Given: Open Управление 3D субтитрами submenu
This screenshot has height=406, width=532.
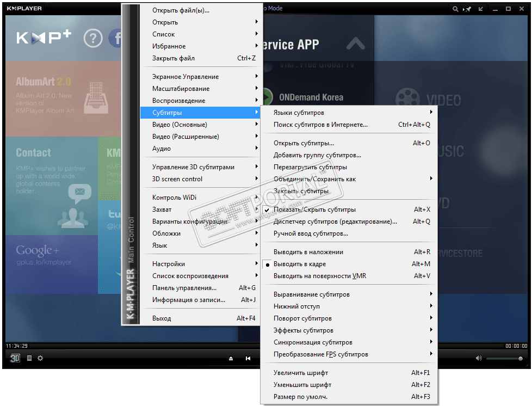Looking at the screenshot, I should [200, 167].
